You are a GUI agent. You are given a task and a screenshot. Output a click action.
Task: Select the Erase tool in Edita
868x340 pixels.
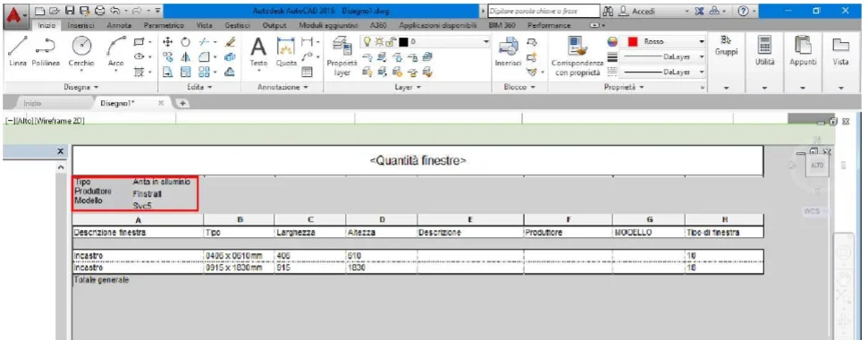coord(231,42)
